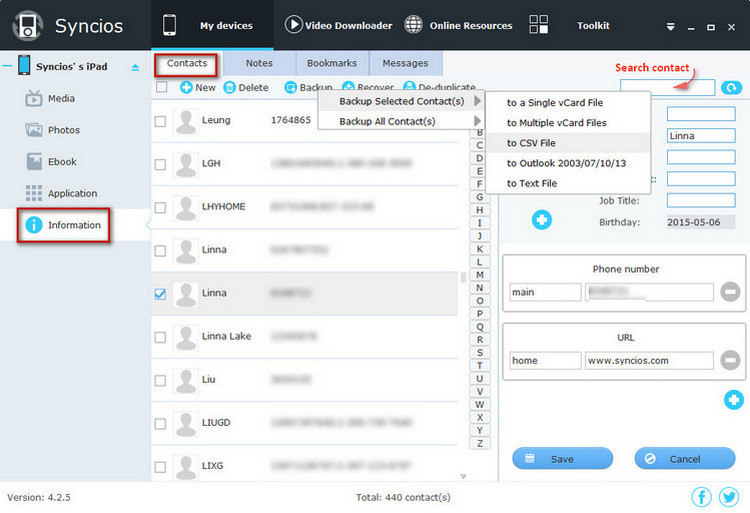Click contact list scrollbar thumb

click(x=463, y=277)
